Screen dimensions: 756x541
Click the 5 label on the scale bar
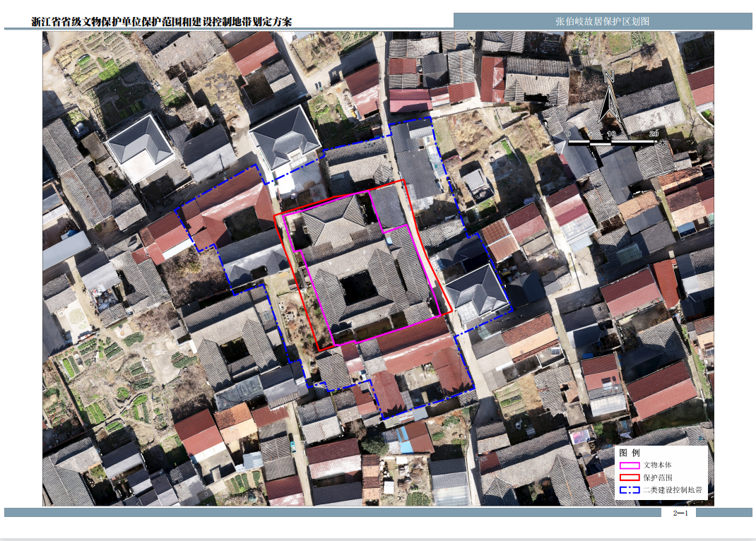tap(590, 133)
